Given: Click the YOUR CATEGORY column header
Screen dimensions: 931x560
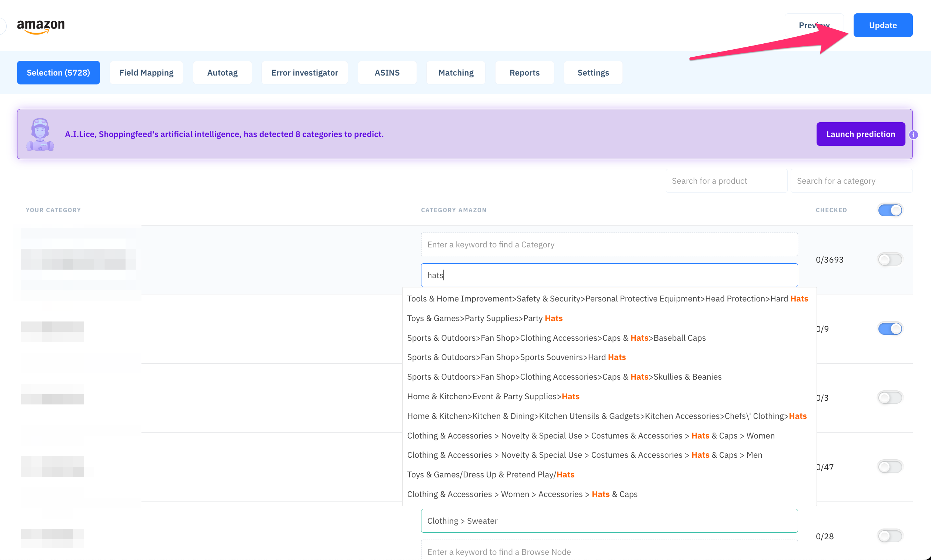Looking at the screenshot, I should (53, 210).
